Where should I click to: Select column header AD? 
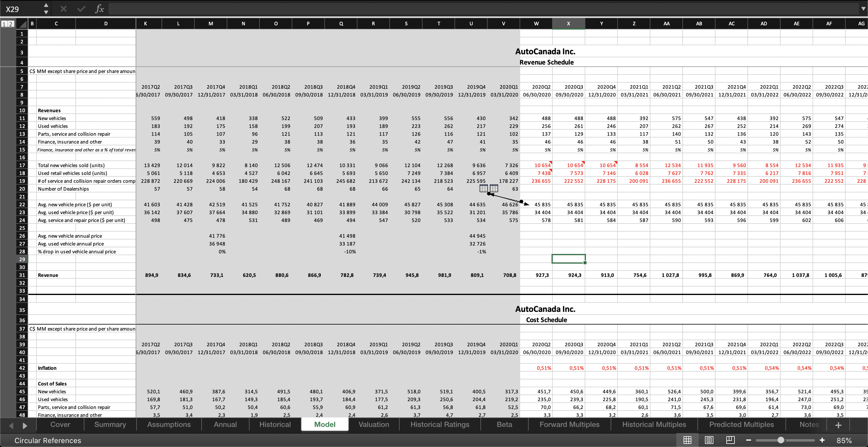763,24
